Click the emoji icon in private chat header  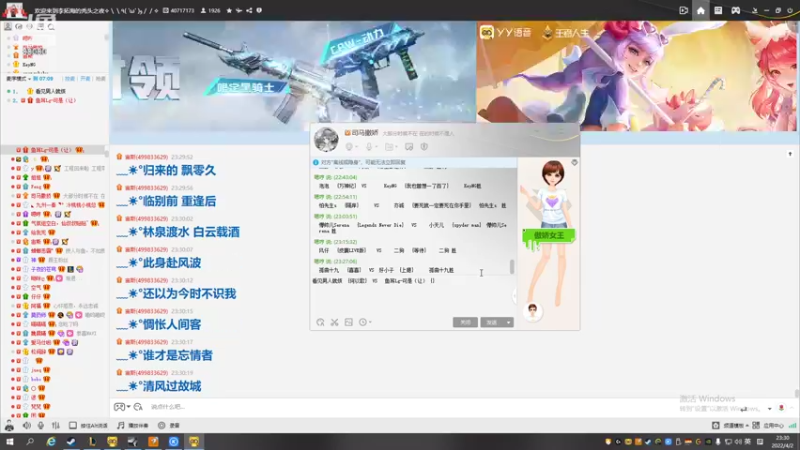coord(349,147)
